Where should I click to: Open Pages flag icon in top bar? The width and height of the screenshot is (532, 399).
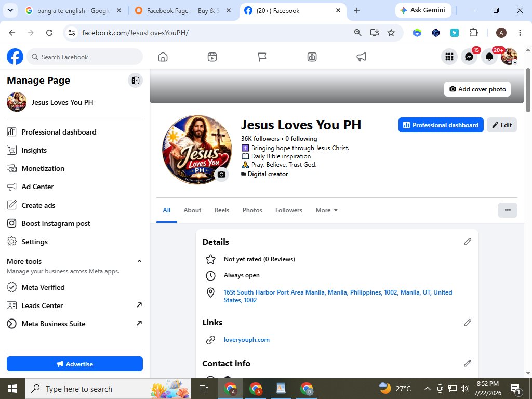[262, 57]
